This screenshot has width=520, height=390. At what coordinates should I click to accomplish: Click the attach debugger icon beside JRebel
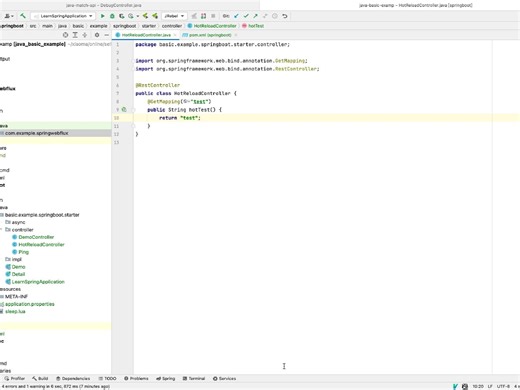pyautogui.click(x=194, y=16)
